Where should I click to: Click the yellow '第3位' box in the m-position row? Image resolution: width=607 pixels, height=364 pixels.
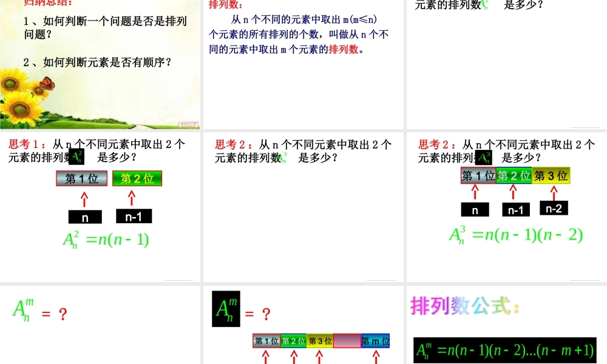[x=320, y=341]
